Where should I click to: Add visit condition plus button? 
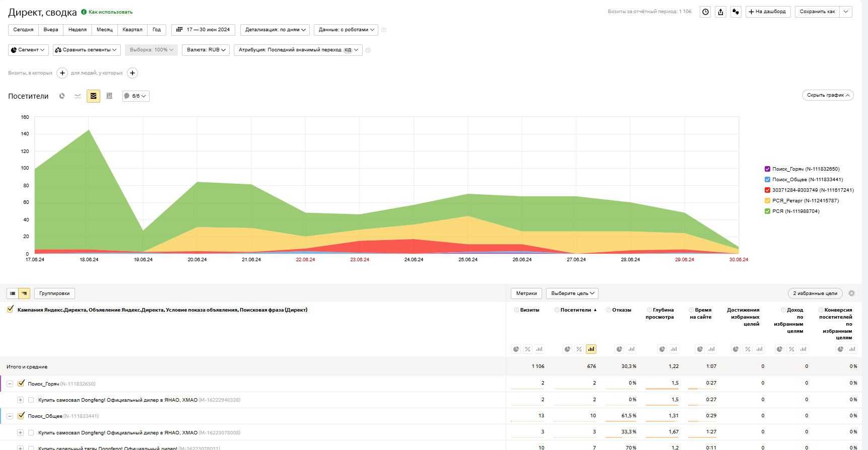(62, 73)
